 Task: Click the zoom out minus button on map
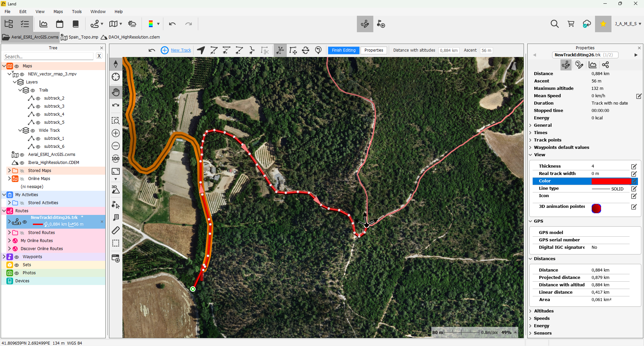pos(116,146)
